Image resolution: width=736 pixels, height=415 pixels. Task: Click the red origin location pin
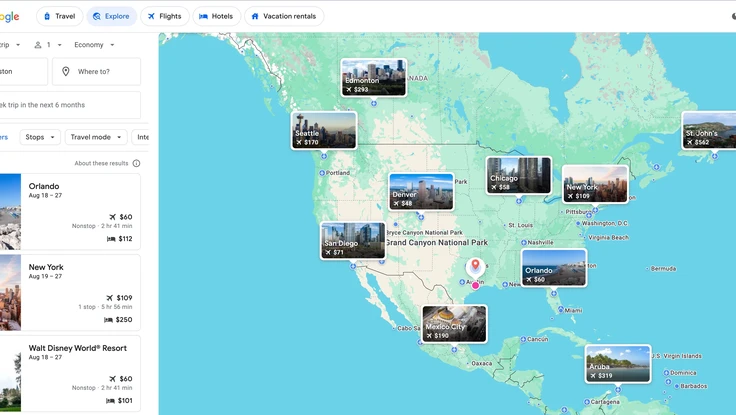tap(475, 265)
